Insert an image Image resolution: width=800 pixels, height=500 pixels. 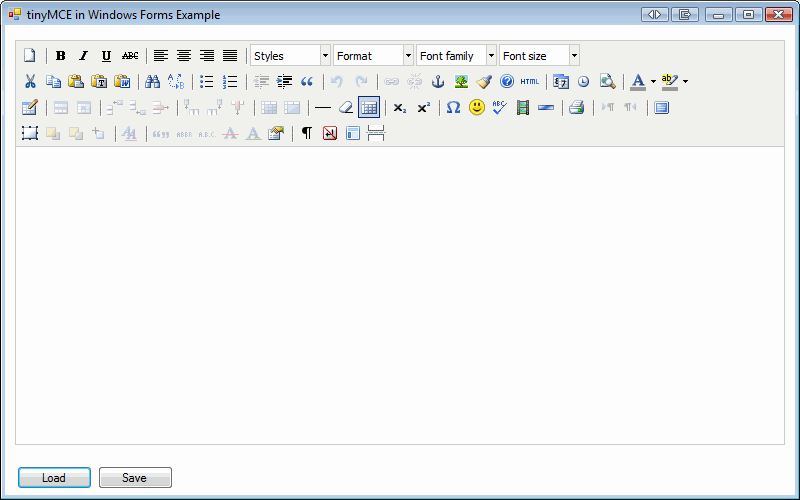click(x=461, y=81)
